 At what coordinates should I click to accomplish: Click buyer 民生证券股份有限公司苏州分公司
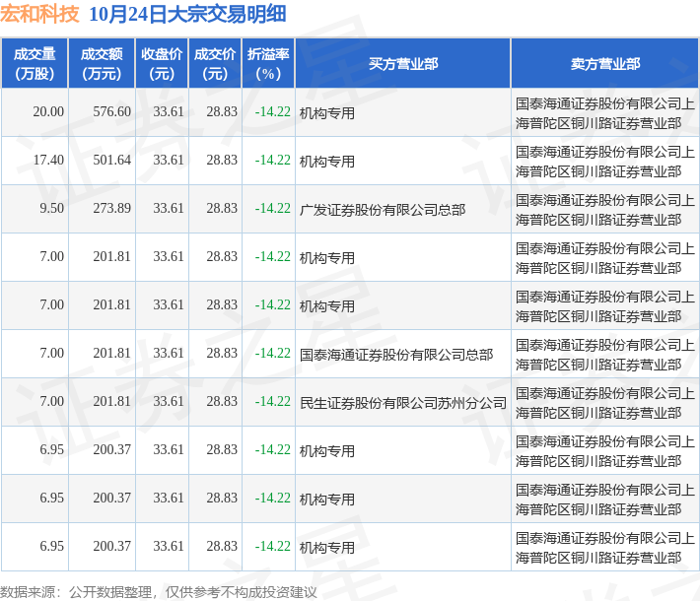[x=402, y=402]
